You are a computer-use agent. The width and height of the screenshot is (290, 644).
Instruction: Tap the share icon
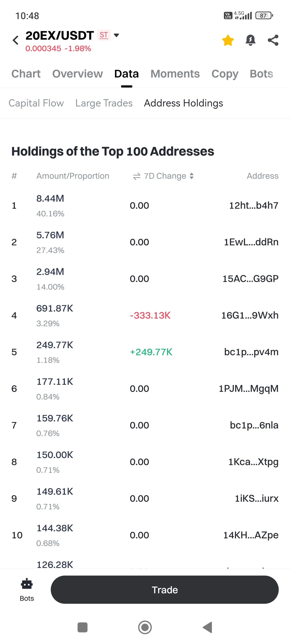[x=273, y=40]
